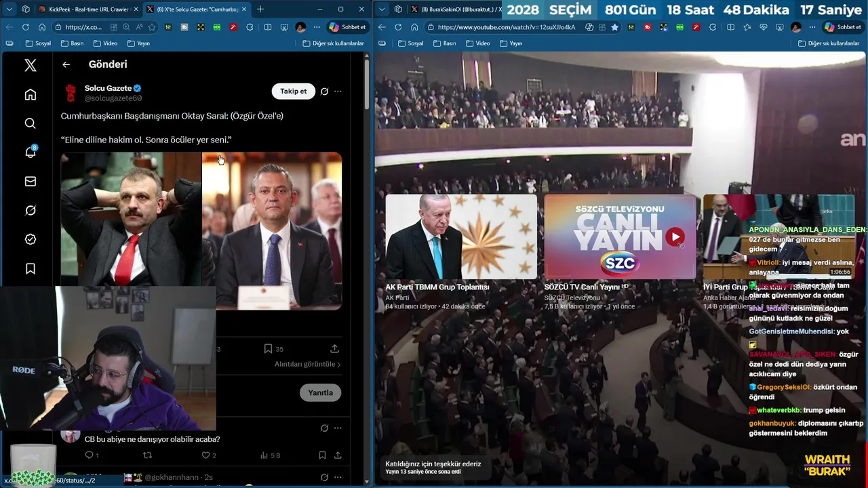The height and width of the screenshot is (488, 868).
Task: Bookmark the 'CB bu abiye' comment
Action: (x=322, y=455)
